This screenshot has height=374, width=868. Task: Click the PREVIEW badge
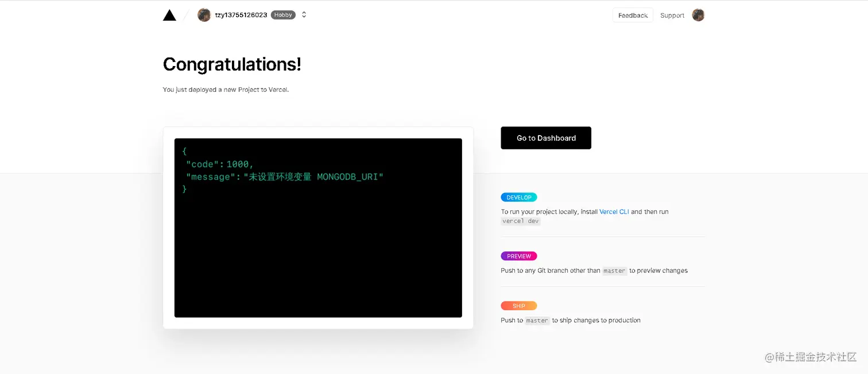(519, 256)
